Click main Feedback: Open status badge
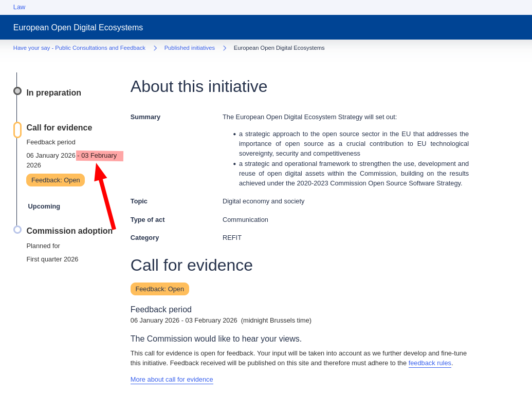532x395 pixels. click(159, 289)
